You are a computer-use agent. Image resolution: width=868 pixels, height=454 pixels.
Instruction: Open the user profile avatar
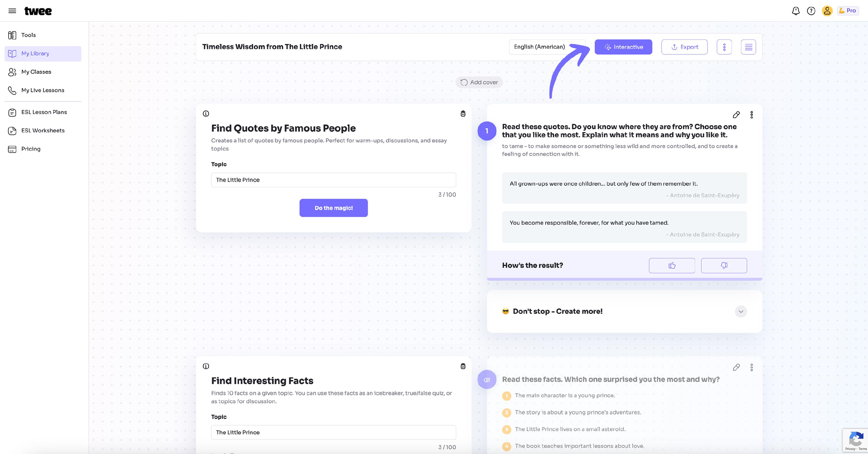pos(827,11)
